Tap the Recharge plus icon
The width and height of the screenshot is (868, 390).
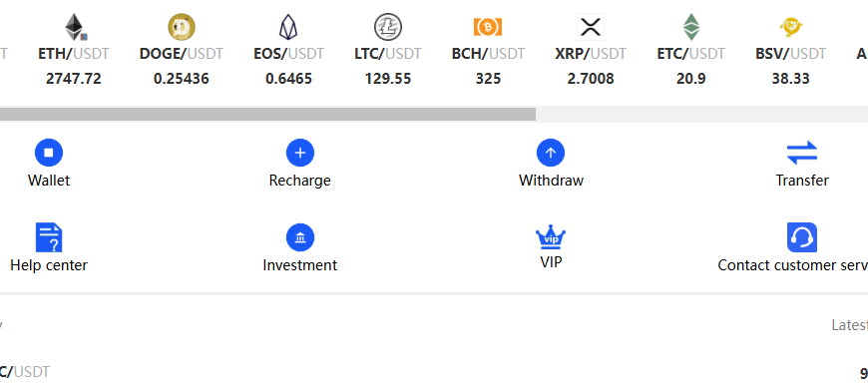click(x=300, y=153)
